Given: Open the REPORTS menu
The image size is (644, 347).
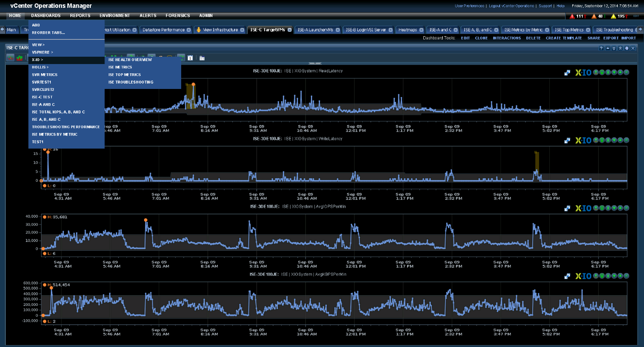Looking at the screenshot, I should tap(80, 16).
